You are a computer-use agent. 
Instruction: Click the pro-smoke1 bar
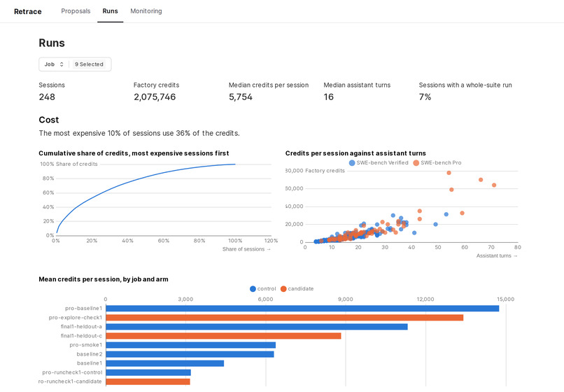click(190, 345)
